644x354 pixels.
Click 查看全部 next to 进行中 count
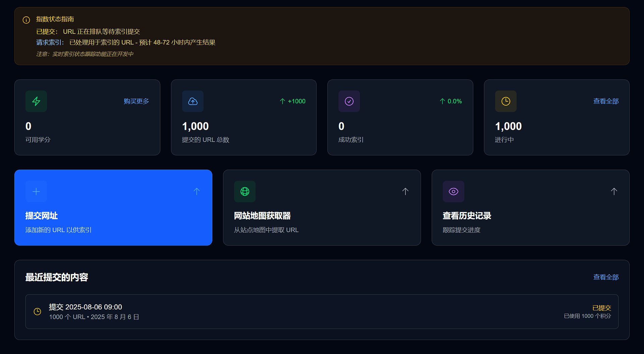(x=606, y=101)
